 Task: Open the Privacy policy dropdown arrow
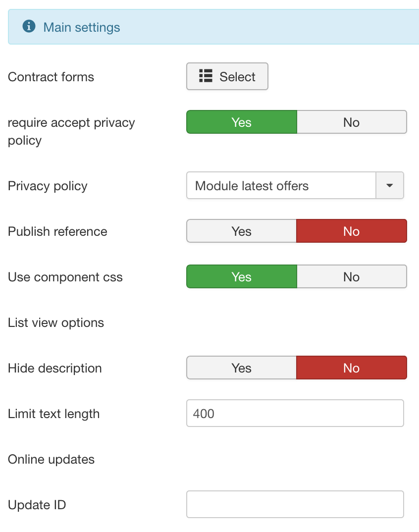coord(390,185)
